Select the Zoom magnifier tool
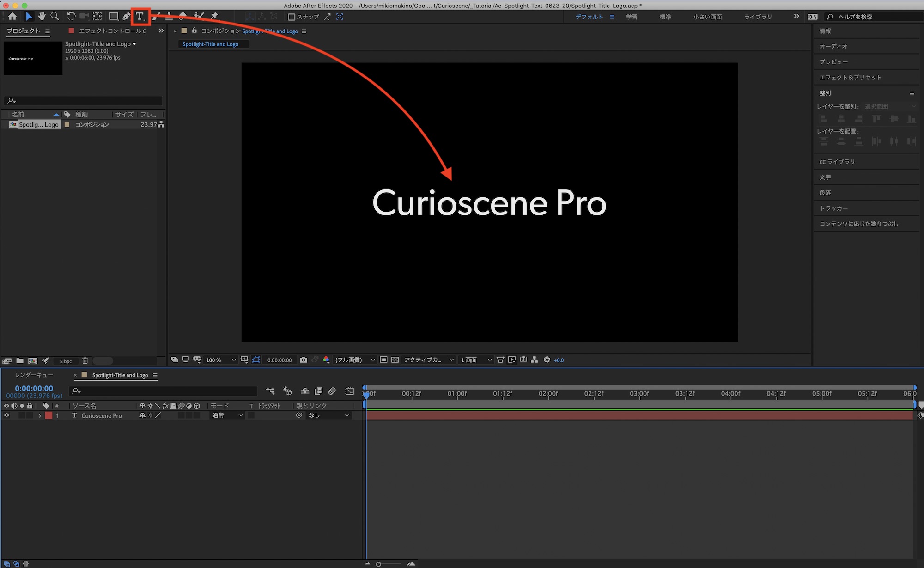The height and width of the screenshot is (568, 924). [x=55, y=17]
